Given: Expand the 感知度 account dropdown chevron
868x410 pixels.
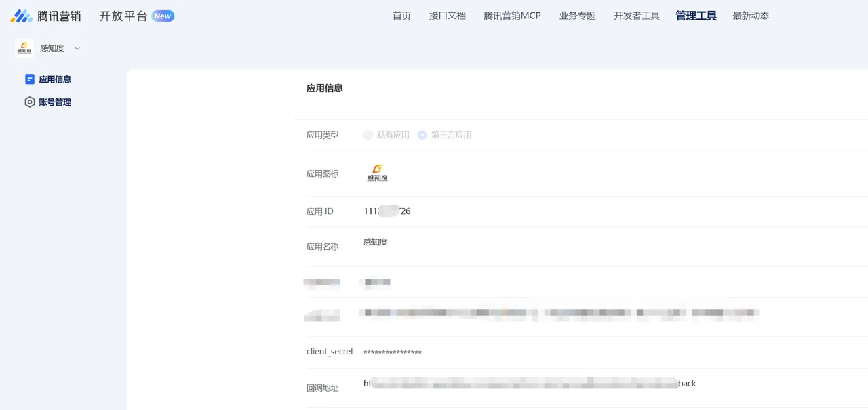Looking at the screenshot, I should click(77, 48).
